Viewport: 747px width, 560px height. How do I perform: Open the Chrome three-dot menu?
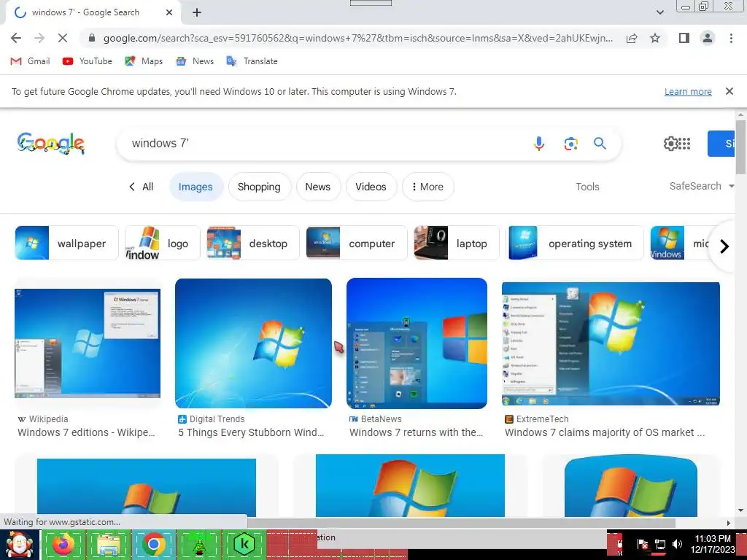point(731,38)
